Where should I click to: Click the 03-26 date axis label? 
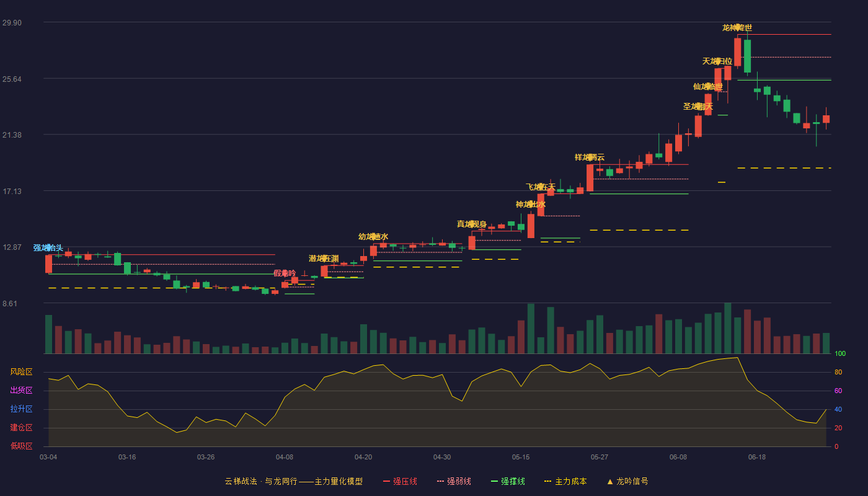point(206,457)
